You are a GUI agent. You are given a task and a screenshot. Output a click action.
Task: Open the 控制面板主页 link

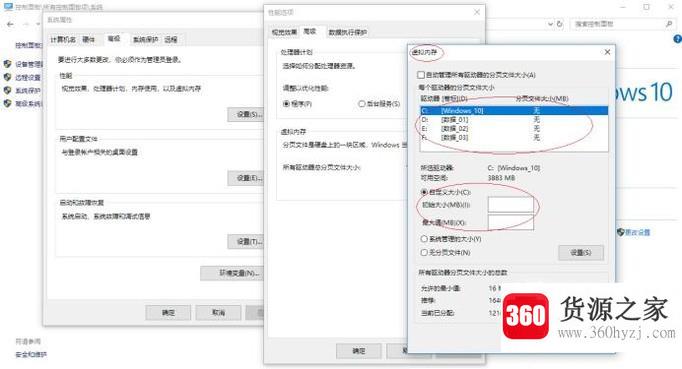point(29,45)
